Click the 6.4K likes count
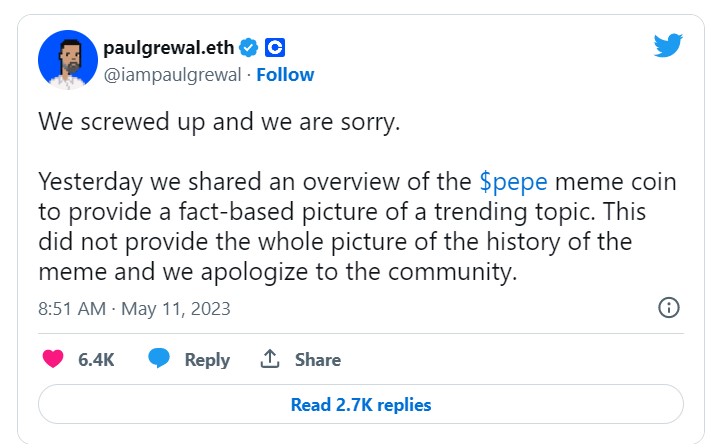The image size is (711, 448). coord(96,360)
